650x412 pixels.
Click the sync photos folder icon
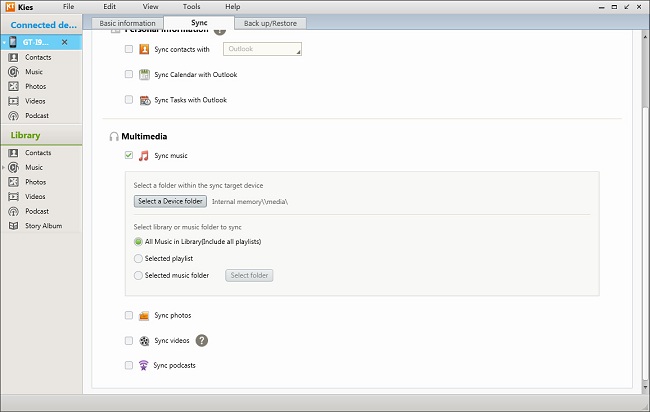(144, 316)
